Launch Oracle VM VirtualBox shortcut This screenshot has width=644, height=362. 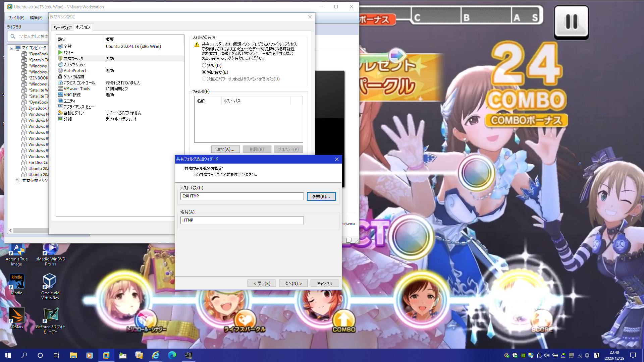click(x=50, y=287)
